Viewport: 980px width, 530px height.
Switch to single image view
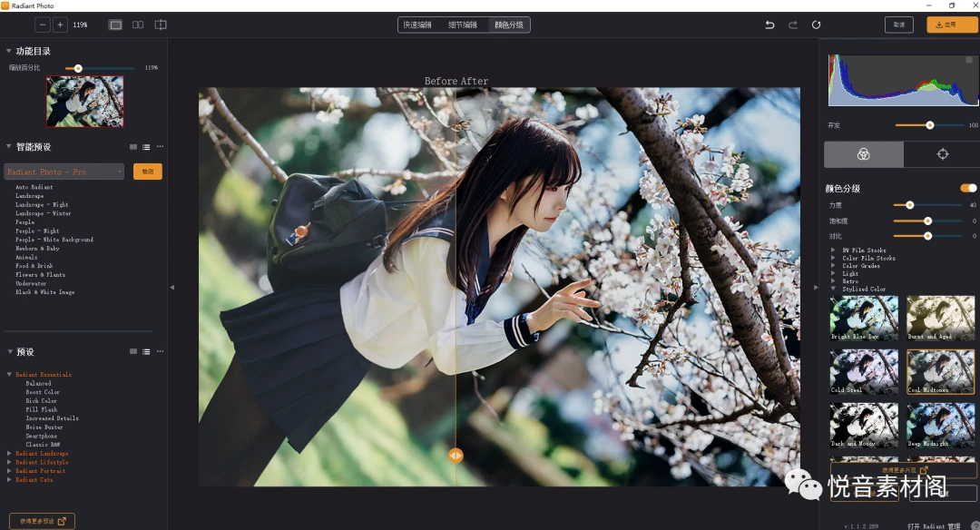point(115,25)
